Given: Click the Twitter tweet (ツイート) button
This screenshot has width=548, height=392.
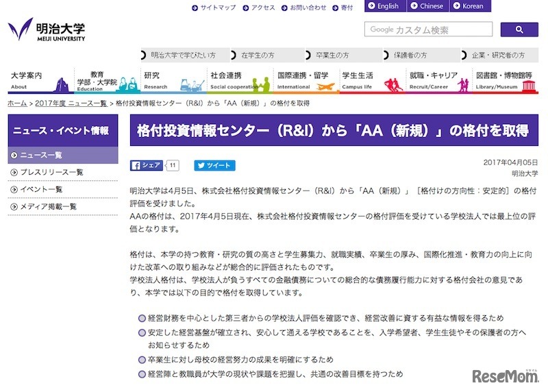Looking at the screenshot, I should (214, 165).
